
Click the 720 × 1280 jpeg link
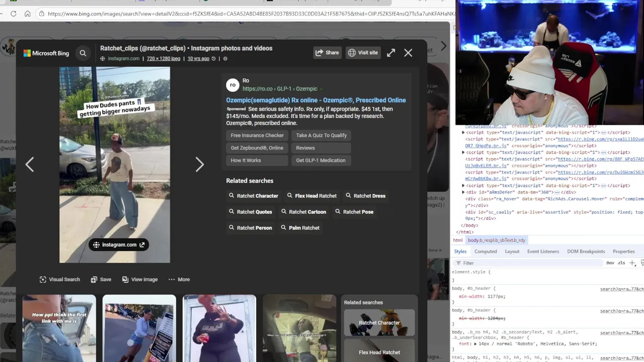pyautogui.click(x=164, y=59)
